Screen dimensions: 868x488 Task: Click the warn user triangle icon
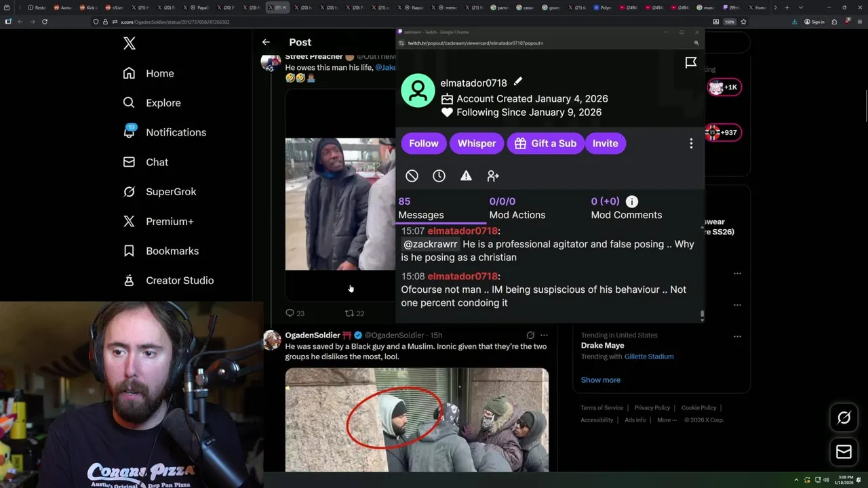pos(466,176)
